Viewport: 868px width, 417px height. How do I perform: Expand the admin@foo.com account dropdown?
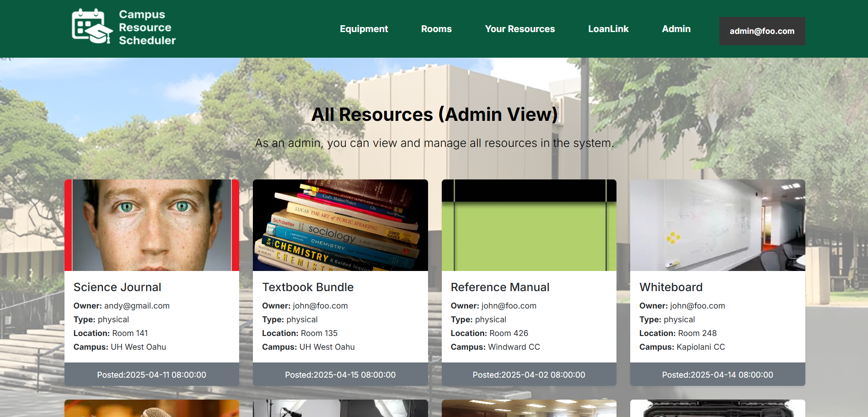(x=762, y=31)
